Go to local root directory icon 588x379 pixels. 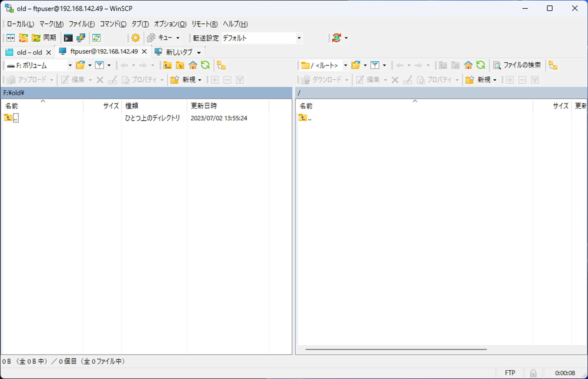(180, 65)
